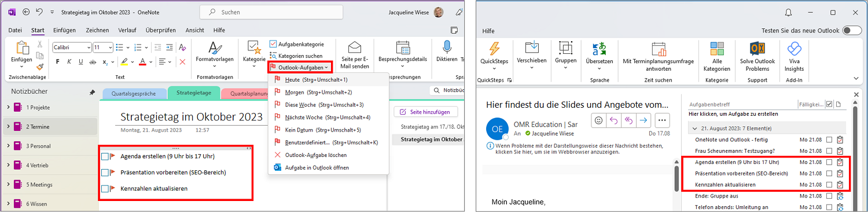Apply bold formatting with the F button
Viewport: 868px width, 212px height.
pyautogui.click(x=57, y=62)
